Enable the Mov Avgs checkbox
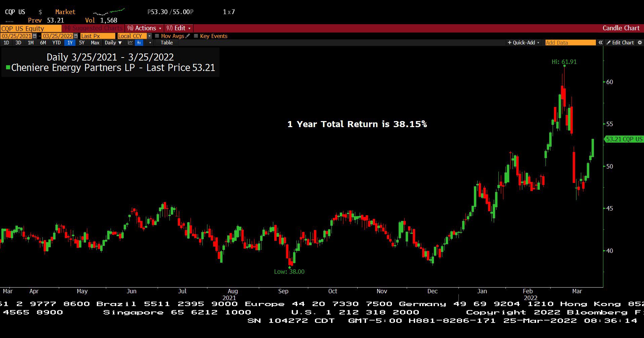The image size is (644, 338). tap(157, 36)
